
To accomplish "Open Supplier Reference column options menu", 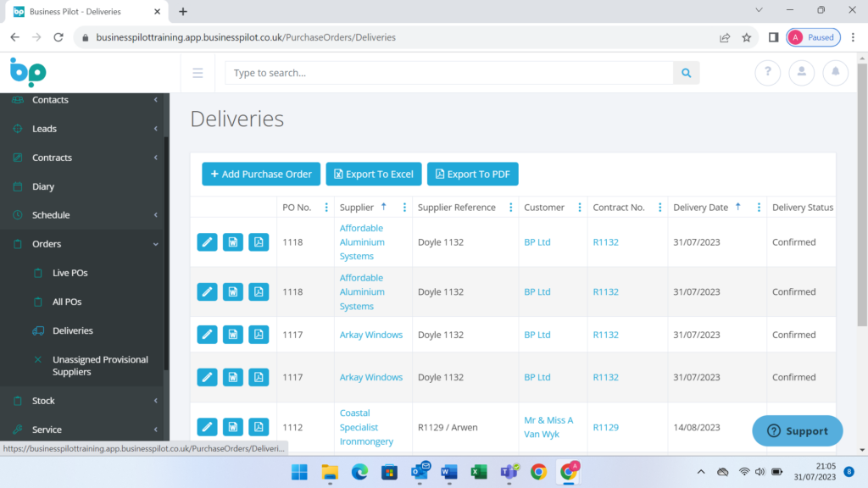I will tap(510, 208).
